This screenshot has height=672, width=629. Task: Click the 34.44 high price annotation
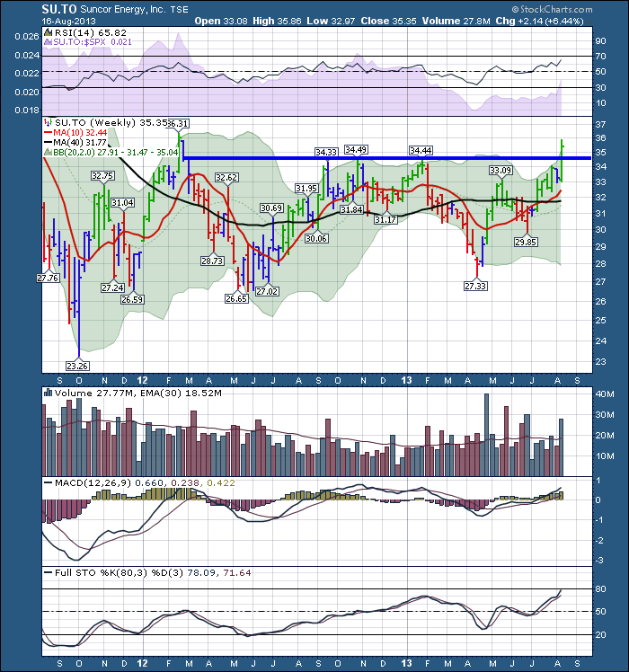[x=421, y=150]
